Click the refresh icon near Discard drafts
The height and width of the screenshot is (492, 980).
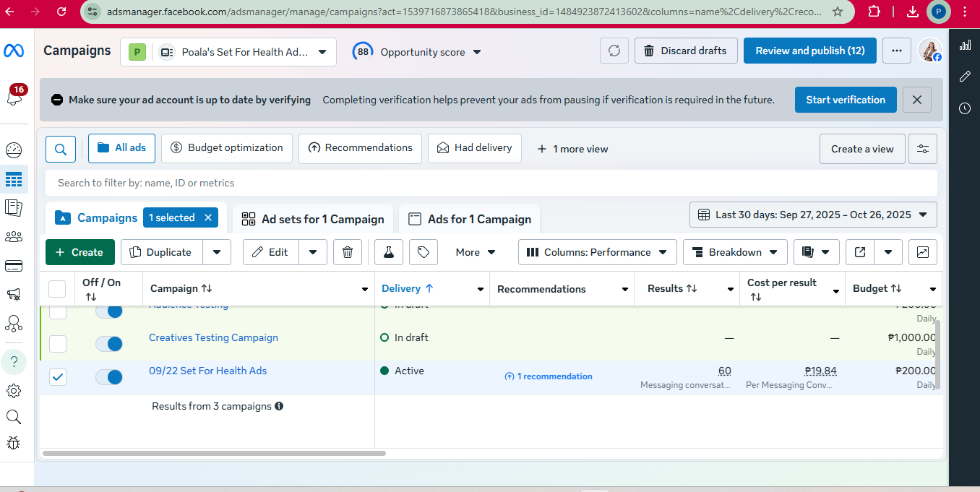(x=614, y=51)
